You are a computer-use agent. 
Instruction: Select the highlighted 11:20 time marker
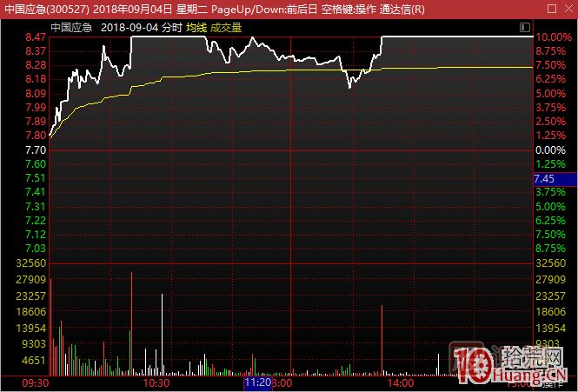pyautogui.click(x=258, y=382)
